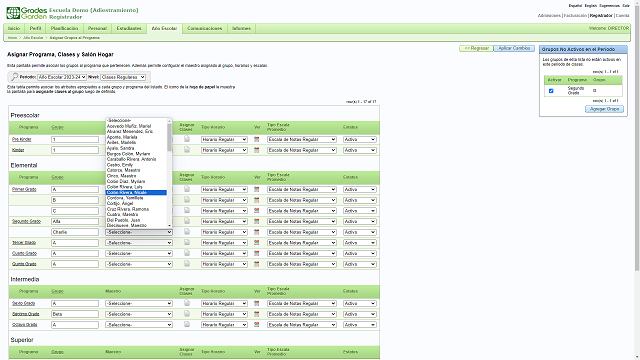View schedule calendar icon for Kinder row

point(256,150)
